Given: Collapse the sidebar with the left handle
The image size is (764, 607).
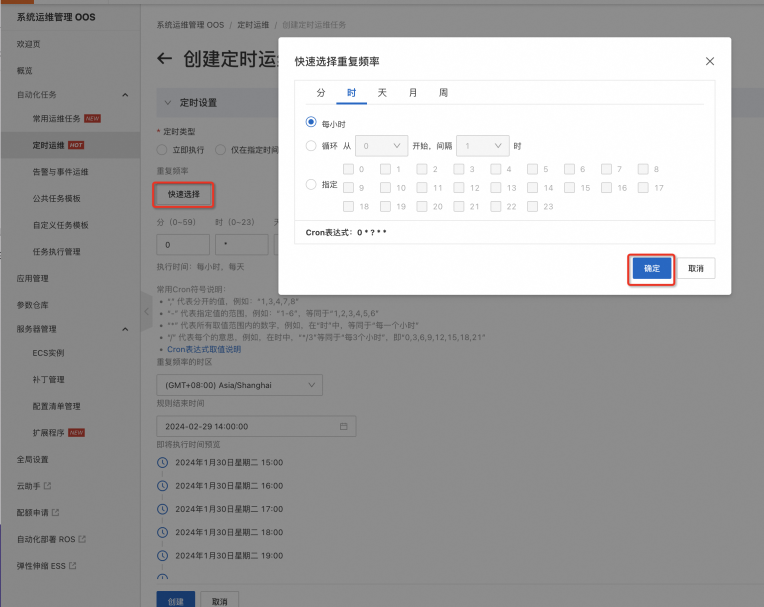Looking at the screenshot, I should [x=146, y=311].
